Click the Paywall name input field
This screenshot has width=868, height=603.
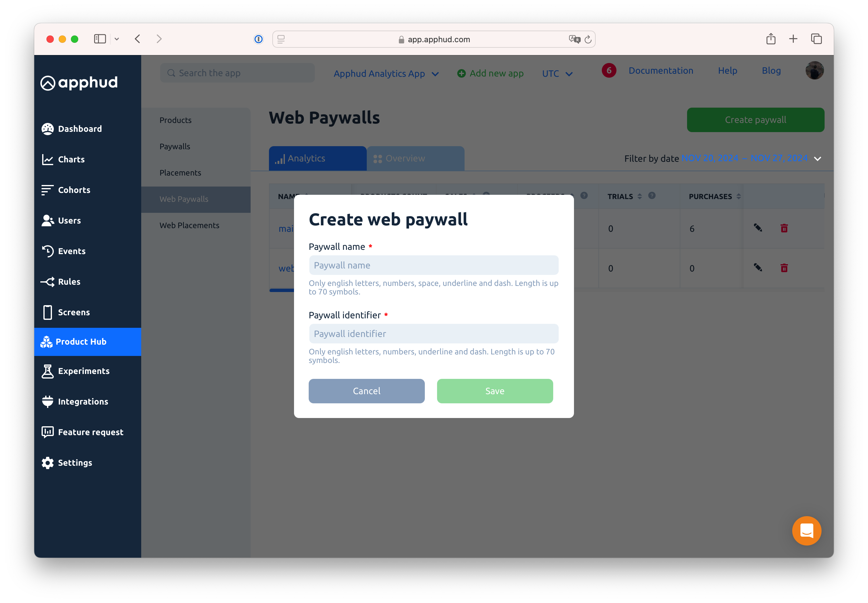(x=433, y=265)
